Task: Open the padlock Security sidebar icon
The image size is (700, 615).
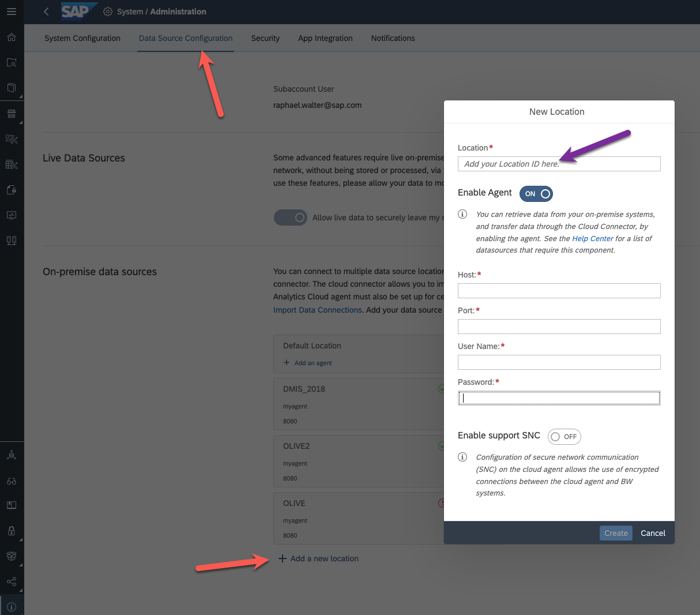Action: (12, 531)
